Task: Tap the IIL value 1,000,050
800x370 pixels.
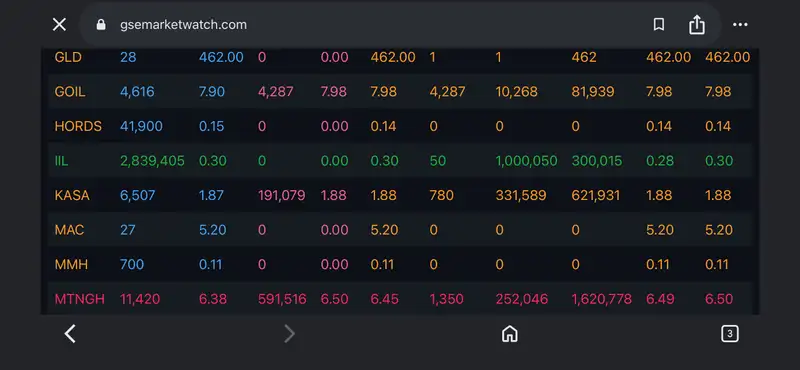Action: click(526, 161)
